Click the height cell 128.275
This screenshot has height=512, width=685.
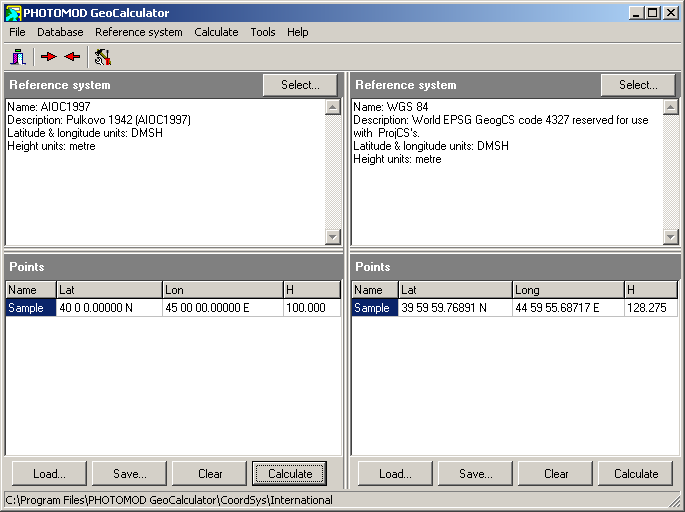[651, 308]
